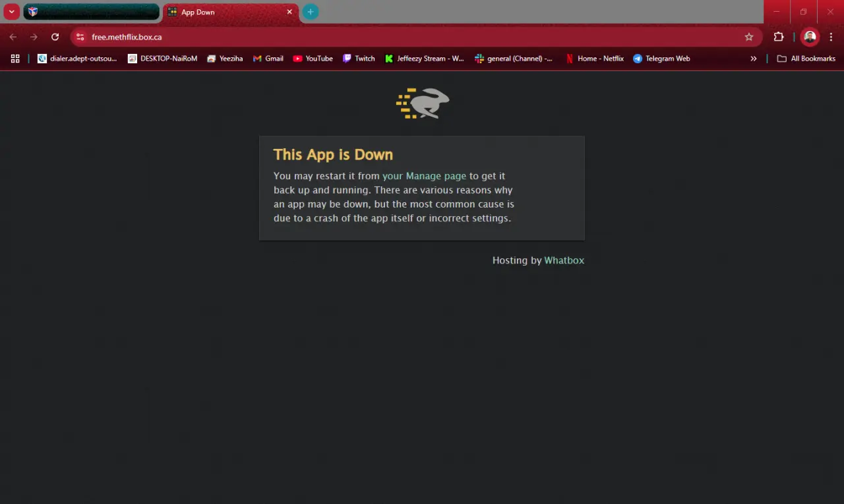Viewport: 844px width, 504px height.
Task: Restore down the browser window
Action: pyautogui.click(x=803, y=12)
